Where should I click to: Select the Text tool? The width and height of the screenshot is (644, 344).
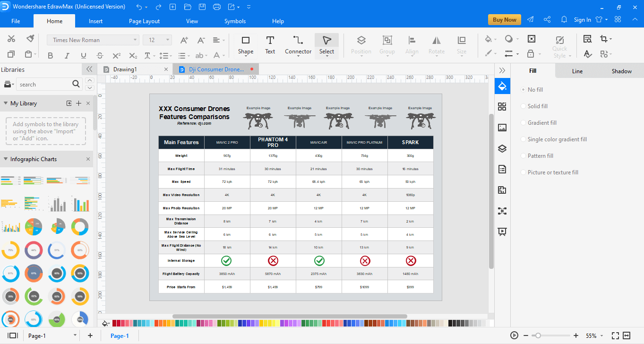pos(270,45)
